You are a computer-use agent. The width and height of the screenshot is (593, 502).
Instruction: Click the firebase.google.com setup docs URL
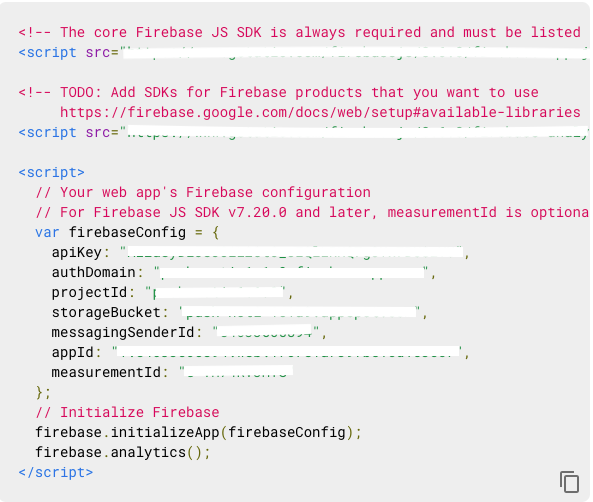tap(320, 112)
